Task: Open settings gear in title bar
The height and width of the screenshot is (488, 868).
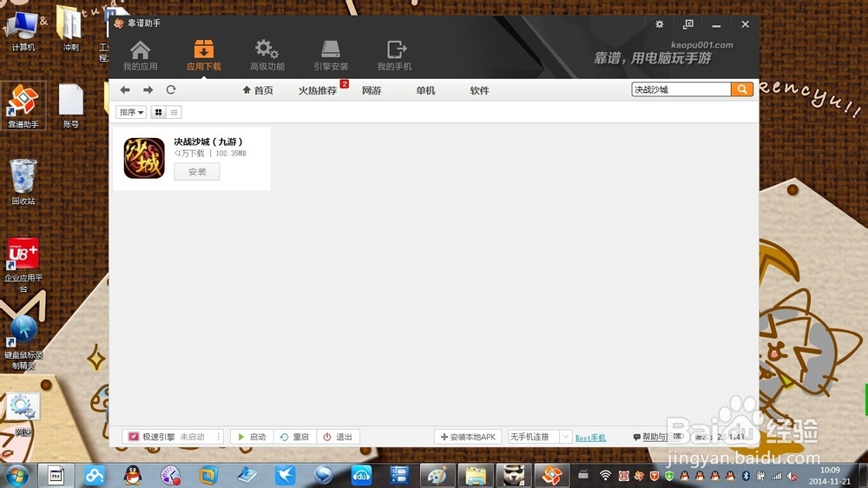Action: click(660, 24)
